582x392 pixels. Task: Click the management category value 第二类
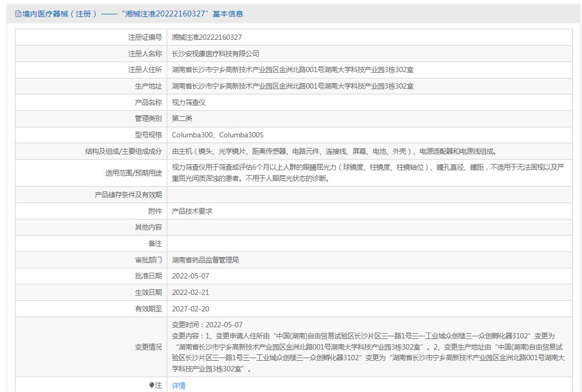(182, 119)
